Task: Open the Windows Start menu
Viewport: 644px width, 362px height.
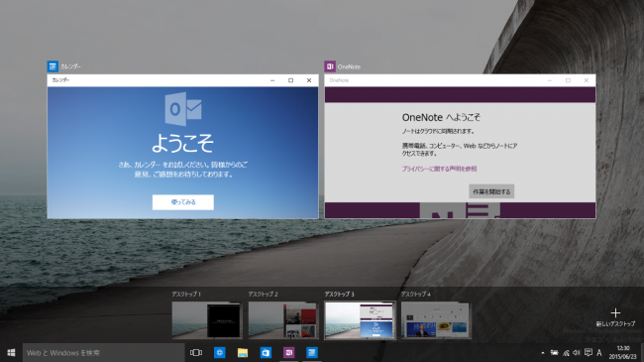Action: [x=11, y=352]
